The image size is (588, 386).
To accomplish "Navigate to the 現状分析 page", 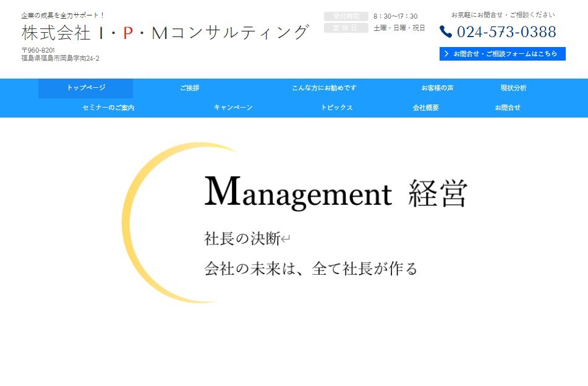I will coord(513,88).
